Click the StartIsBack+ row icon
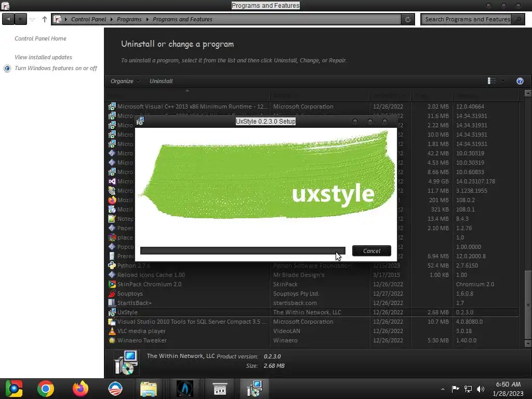 (x=112, y=303)
